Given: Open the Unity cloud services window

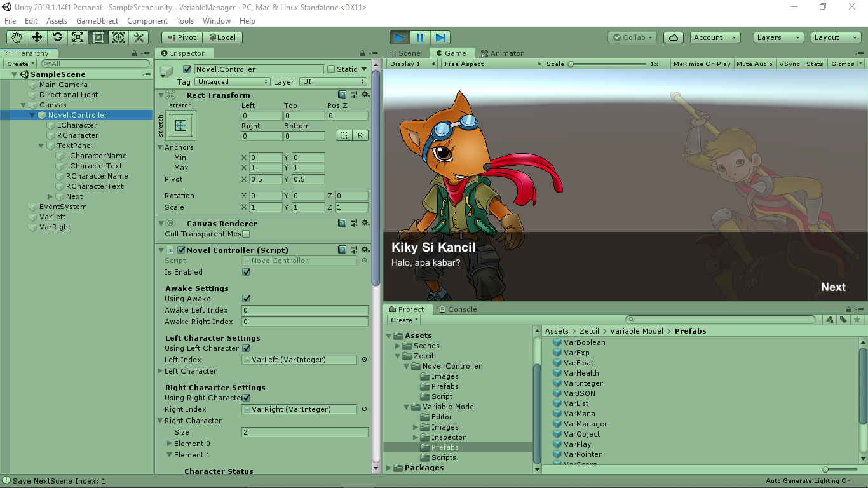Looking at the screenshot, I should coord(673,37).
